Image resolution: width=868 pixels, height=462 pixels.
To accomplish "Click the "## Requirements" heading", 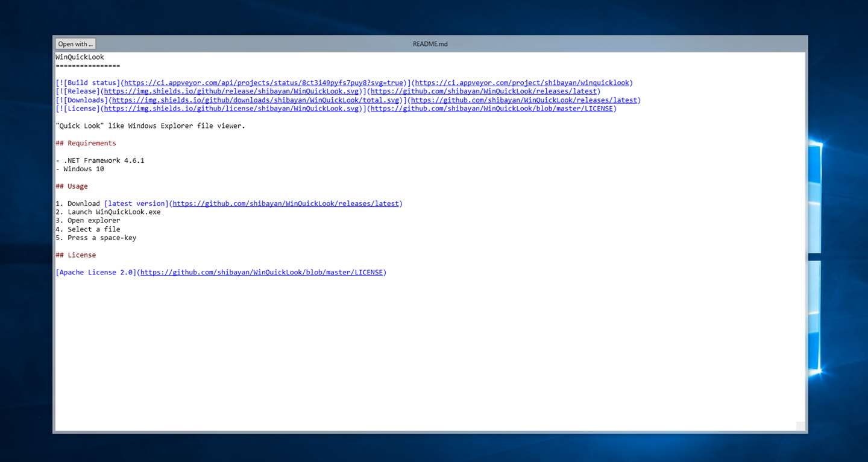I will tap(86, 144).
